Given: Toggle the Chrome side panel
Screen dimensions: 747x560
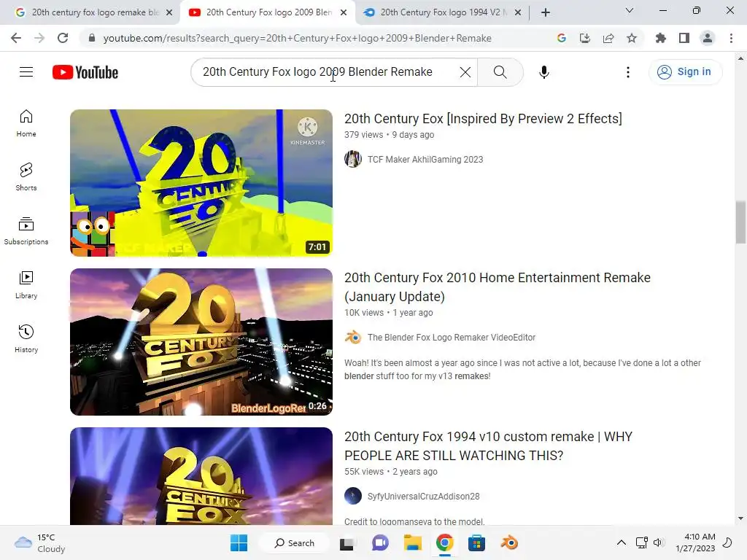Looking at the screenshot, I should tap(684, 38).
